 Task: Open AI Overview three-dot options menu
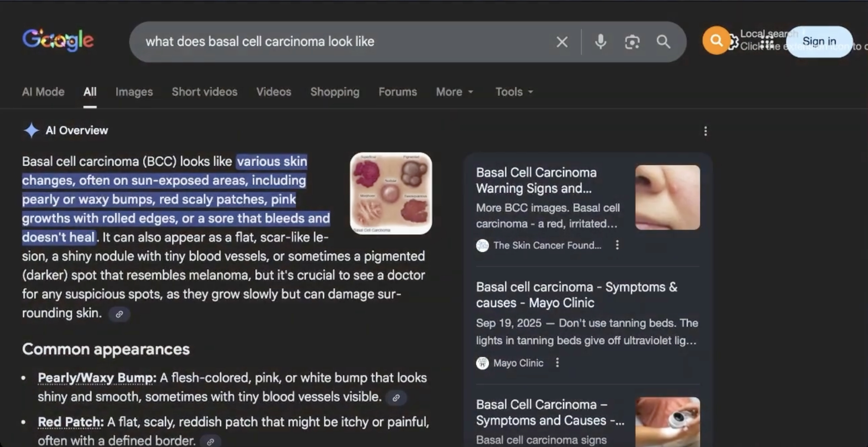(705, 131)
